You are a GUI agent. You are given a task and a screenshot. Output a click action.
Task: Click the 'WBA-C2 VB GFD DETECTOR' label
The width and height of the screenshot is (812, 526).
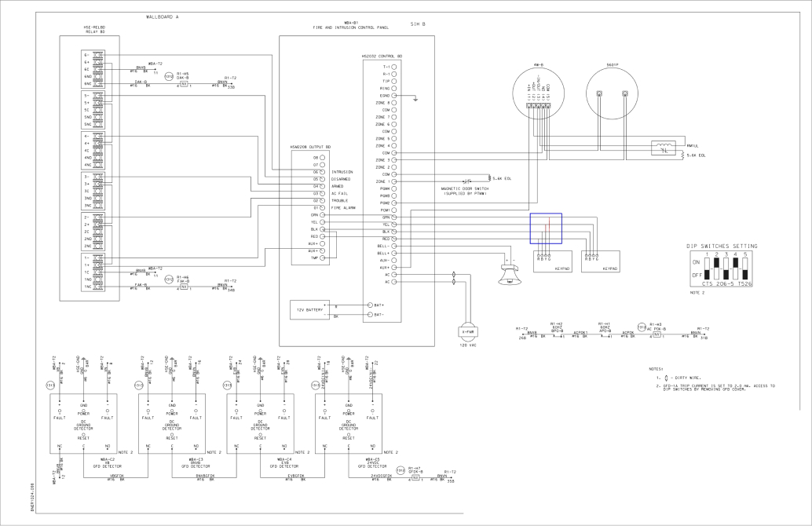(108, 463)
